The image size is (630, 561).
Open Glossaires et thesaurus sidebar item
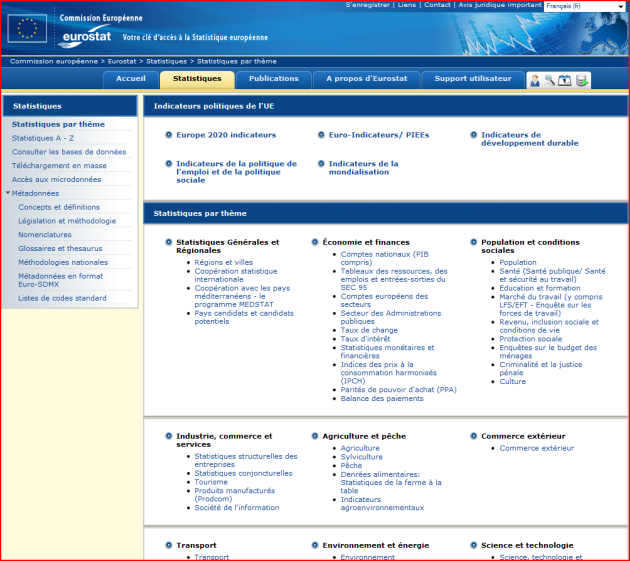click(60, 248)
